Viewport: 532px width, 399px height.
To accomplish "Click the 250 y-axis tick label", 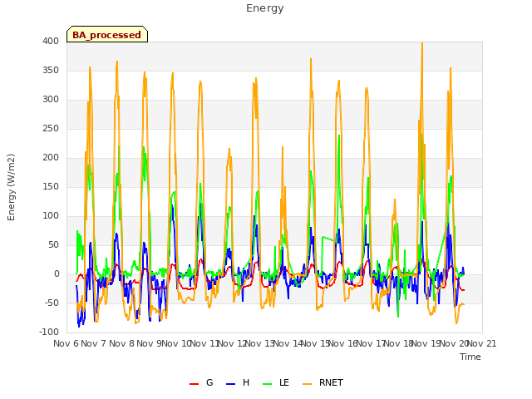I will (x=51, y=129).
